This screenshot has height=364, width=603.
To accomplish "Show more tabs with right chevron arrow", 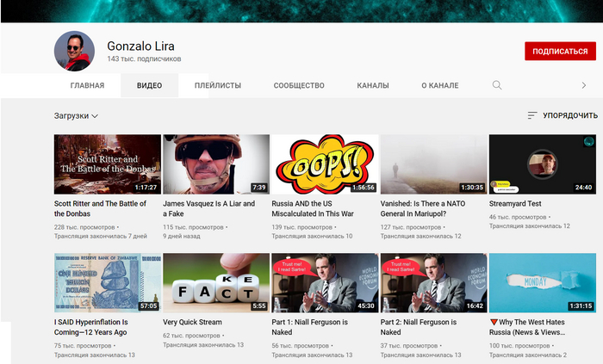I will (584, 85).
